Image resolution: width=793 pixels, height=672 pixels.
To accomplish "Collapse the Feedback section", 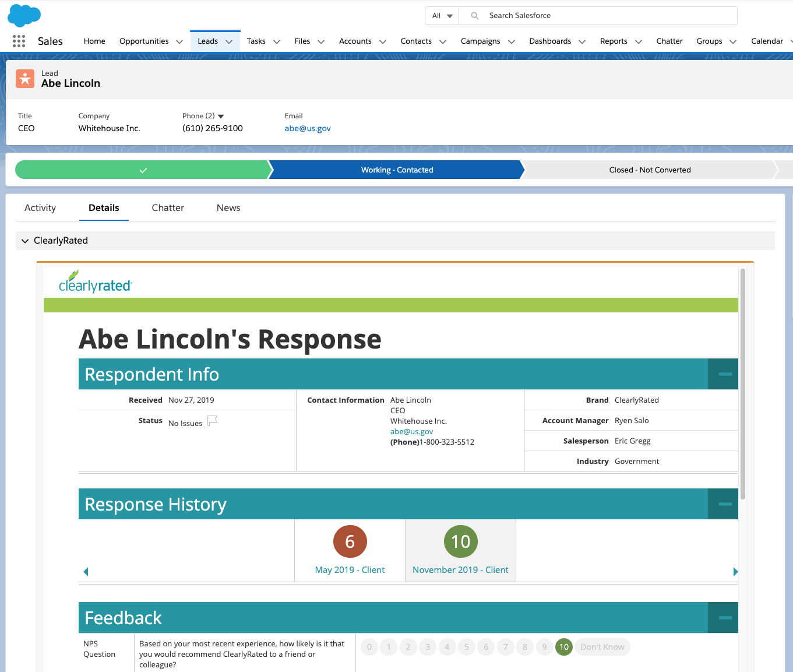I will tap(723, 618).
